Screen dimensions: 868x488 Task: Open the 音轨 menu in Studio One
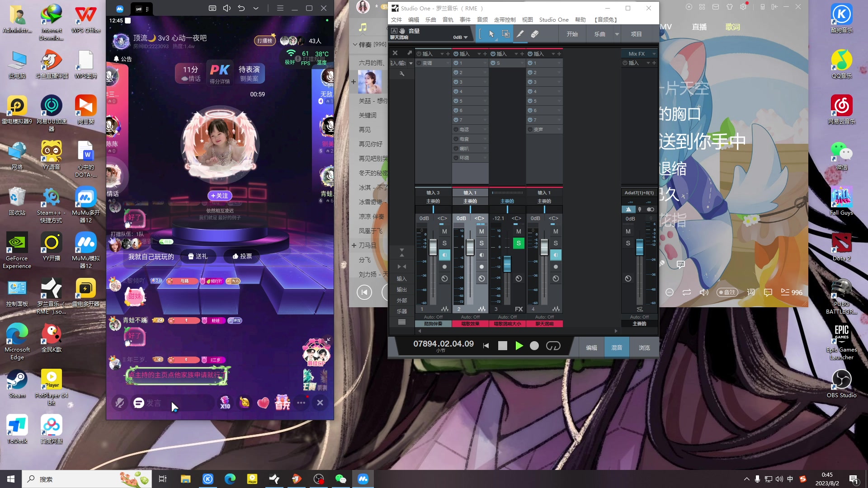pos(448,19)
